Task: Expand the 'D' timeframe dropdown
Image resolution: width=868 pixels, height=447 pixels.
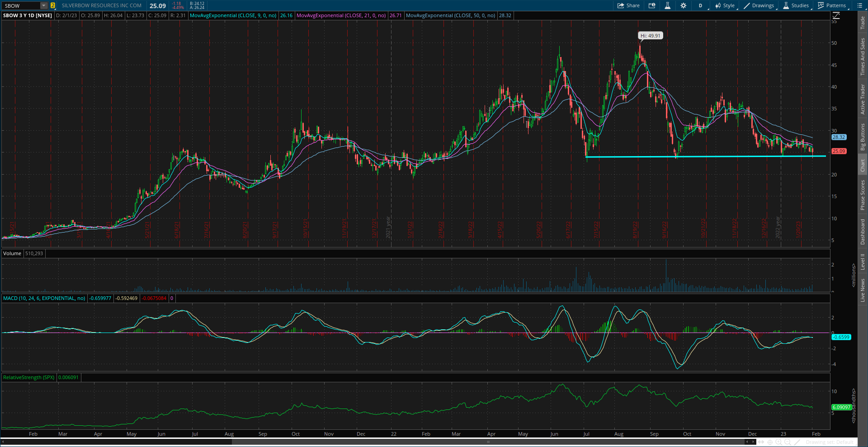Action: click(x=701, y=5)
